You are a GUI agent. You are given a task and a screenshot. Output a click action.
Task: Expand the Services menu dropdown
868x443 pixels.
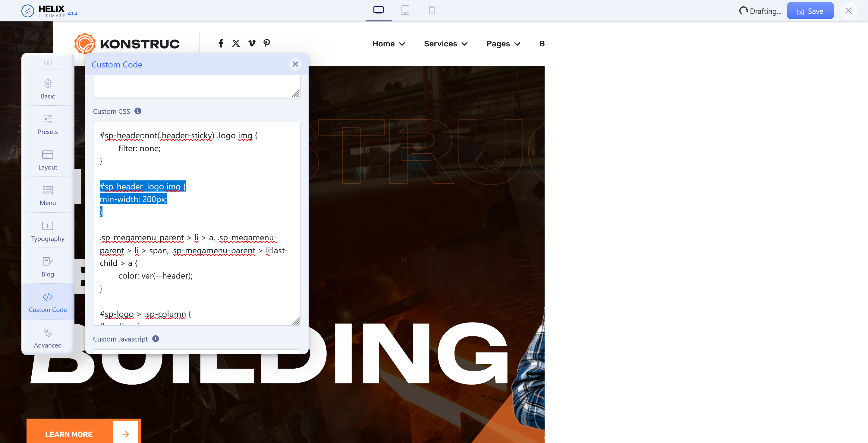[x=445, y=44]
